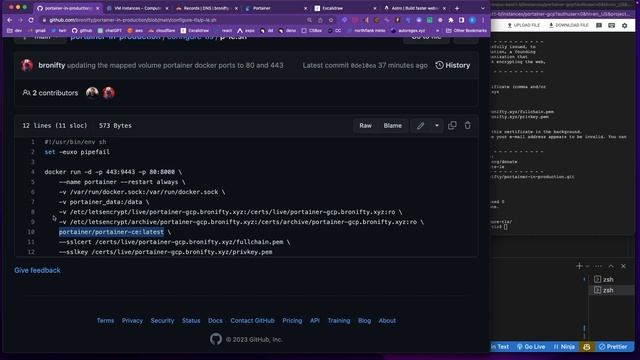This screenshot has height=360, width=640.
Task: Open Other Bookmarks folder
Action: 467,31
